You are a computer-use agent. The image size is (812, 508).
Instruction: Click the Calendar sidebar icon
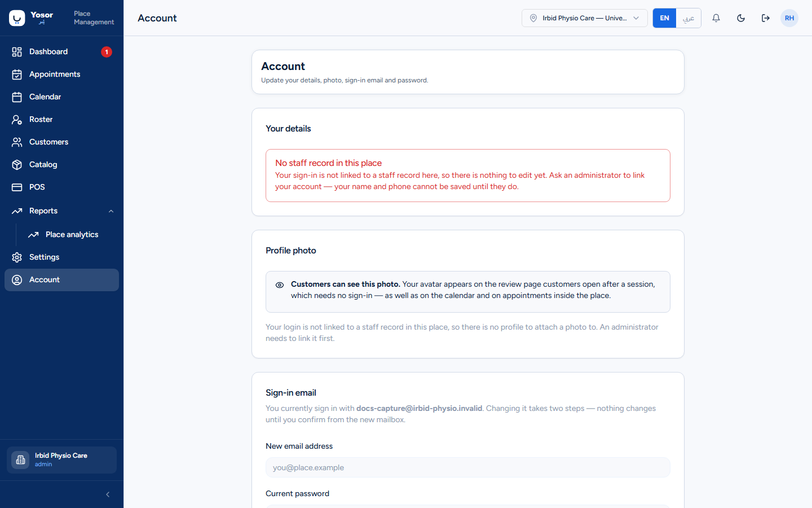pyautogui.click(x=17, y=97)
